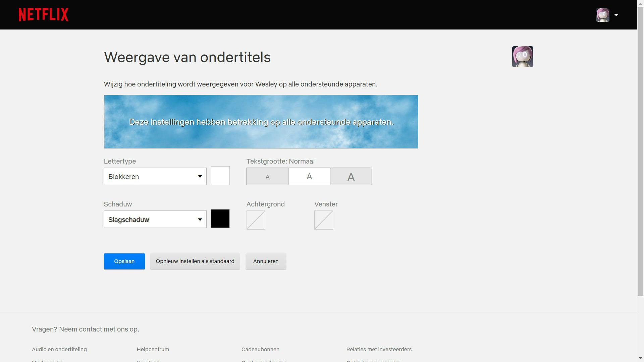Open the Lettertype font dropdown
Screen dimensions: 644x362
155,176
